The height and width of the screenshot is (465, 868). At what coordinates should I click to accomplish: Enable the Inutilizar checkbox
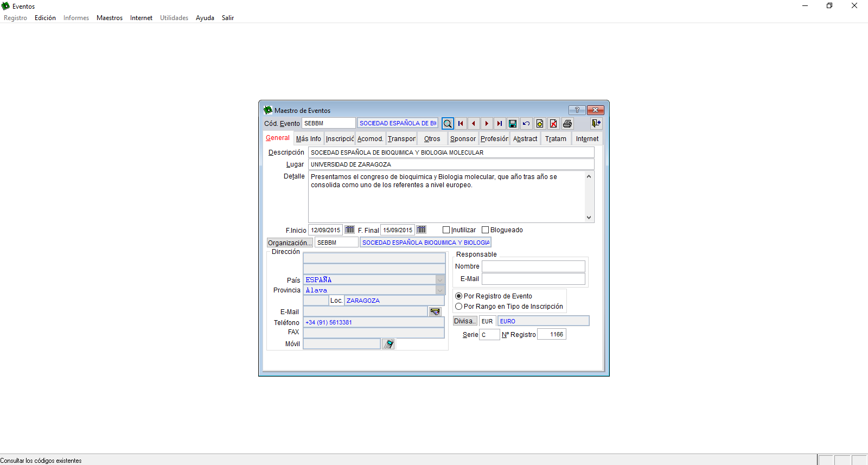click(x=446, y=230)
